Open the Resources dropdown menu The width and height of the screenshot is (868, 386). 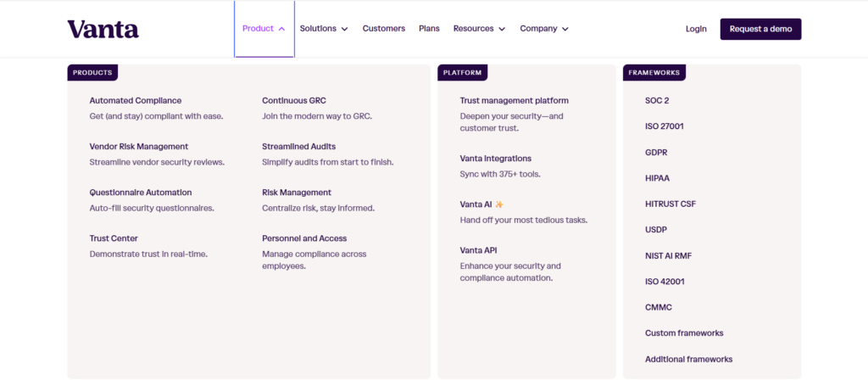point(479,29)
